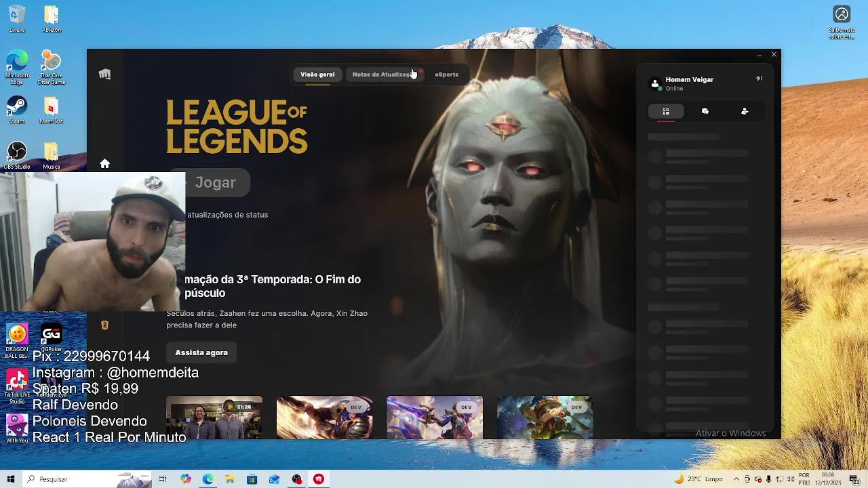
Task: Switch to the OBS taskbar icon
Action: click(296, 479)
